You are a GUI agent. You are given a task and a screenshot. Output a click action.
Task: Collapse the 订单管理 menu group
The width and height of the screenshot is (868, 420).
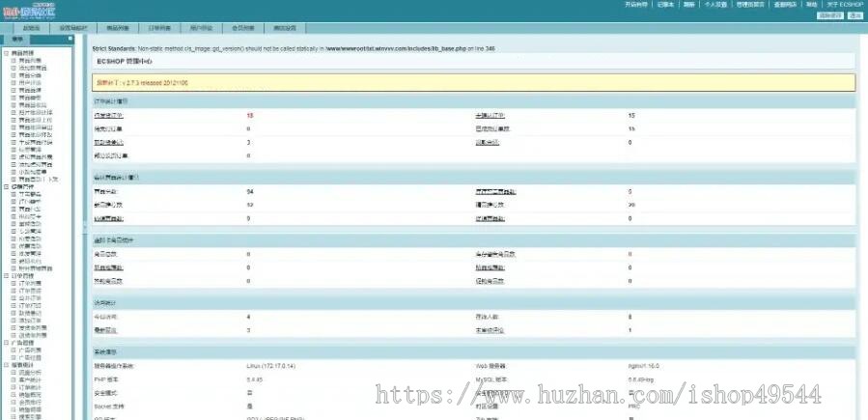coord(6,275)
